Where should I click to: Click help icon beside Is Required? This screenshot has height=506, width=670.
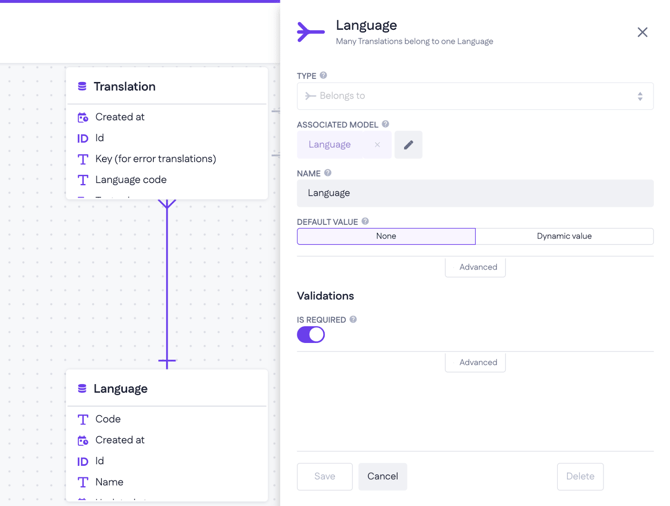tap(353, 320)
